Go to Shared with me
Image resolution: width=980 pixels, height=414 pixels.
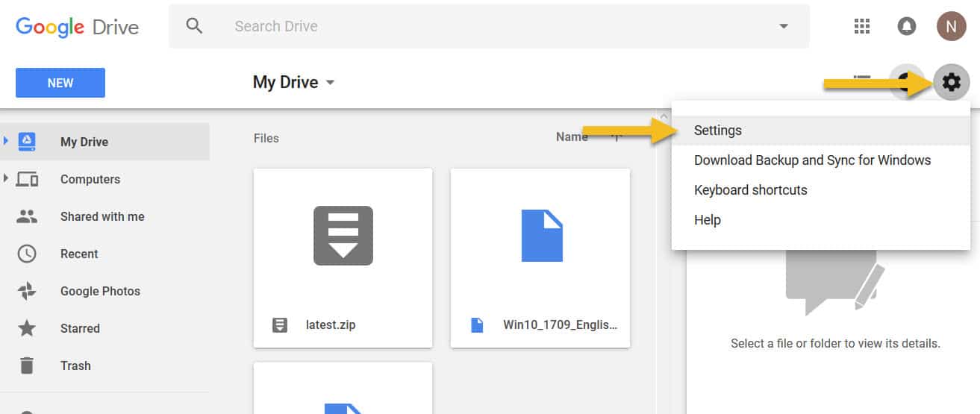pyautogui.click(x=102, y=216)
